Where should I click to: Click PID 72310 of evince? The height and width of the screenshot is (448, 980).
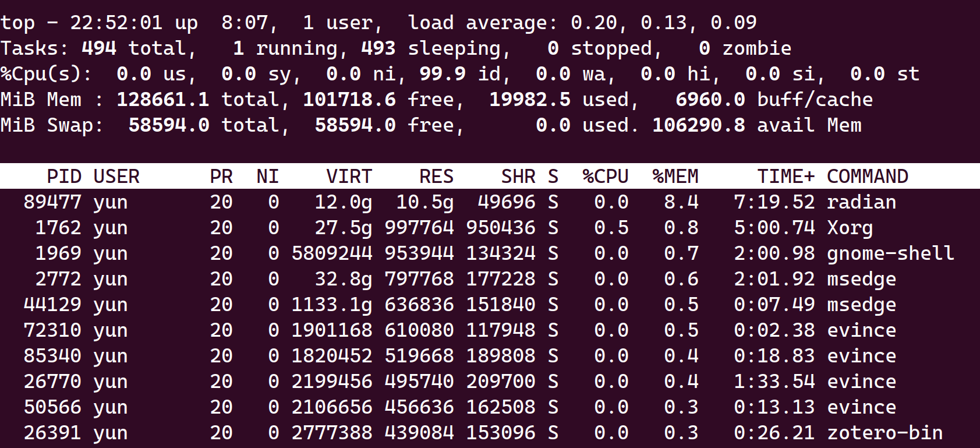tap(52, 330)
